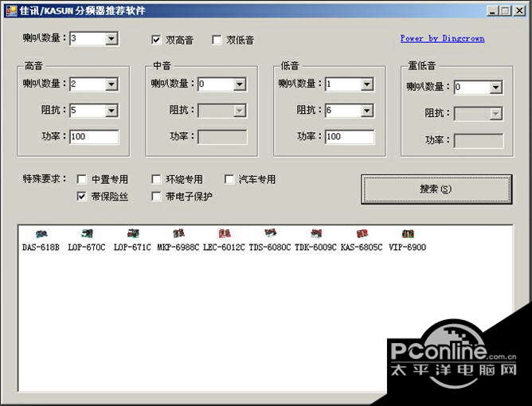532x406 pixels.
Task: Select the LOP-670C crossover icon
Action: 87,234
